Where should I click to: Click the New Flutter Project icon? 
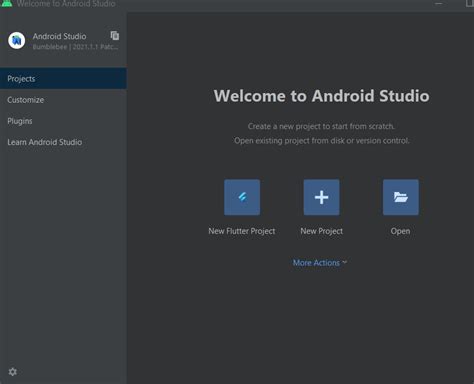[242, 197]
